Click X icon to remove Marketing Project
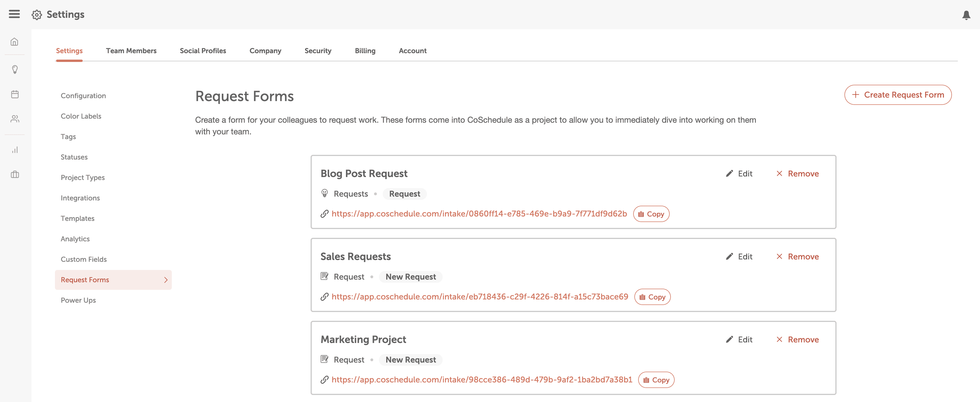Viewport: 980px width, 402px height. click(779, 340)
